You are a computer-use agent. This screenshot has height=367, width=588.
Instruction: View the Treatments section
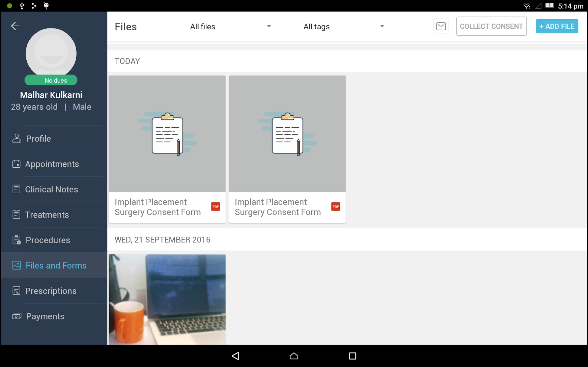[x=47, y=214]
